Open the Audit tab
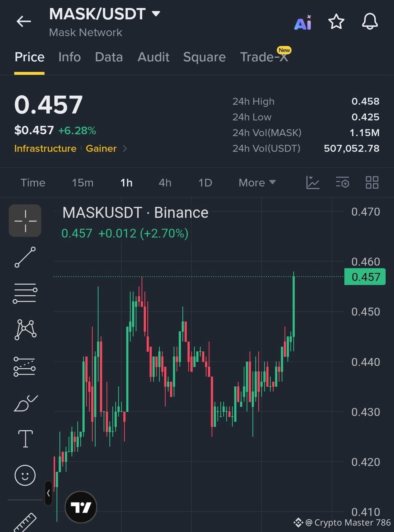This screenshot has height=532, width=394. pos(153,57)
